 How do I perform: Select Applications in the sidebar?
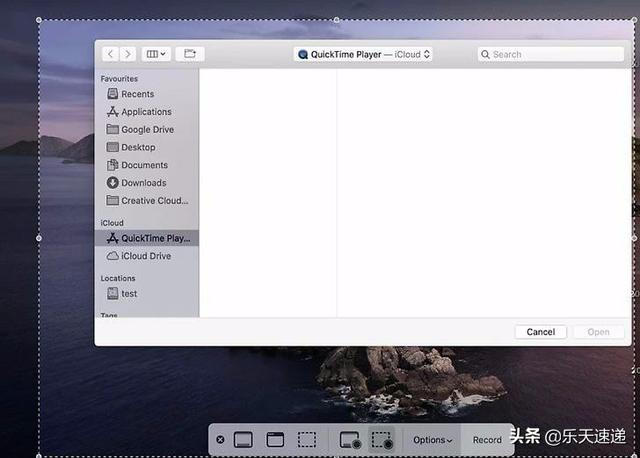[147, 111]
